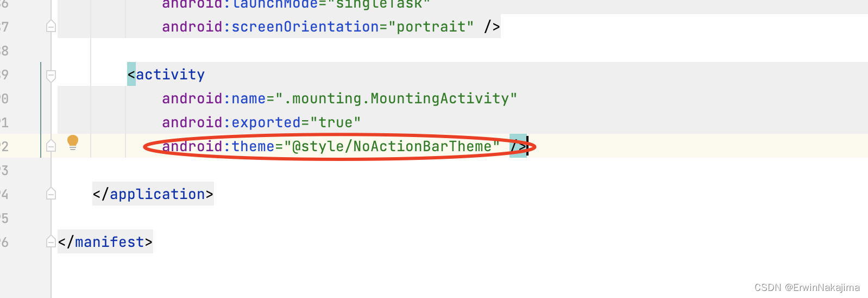868x298 pixels.
Task: Click the @style/NoActionBarTheme resource reference
Action: [x=392, y=146]
